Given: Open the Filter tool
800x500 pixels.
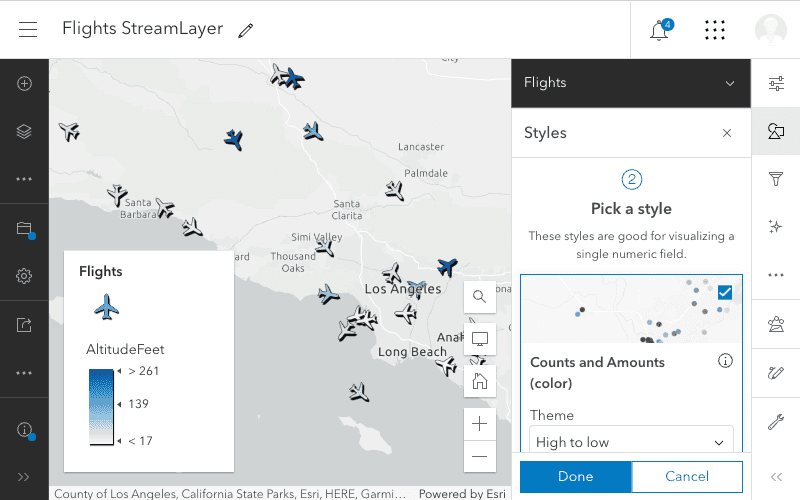Looking at the screenshot, I should coord(775,179).
